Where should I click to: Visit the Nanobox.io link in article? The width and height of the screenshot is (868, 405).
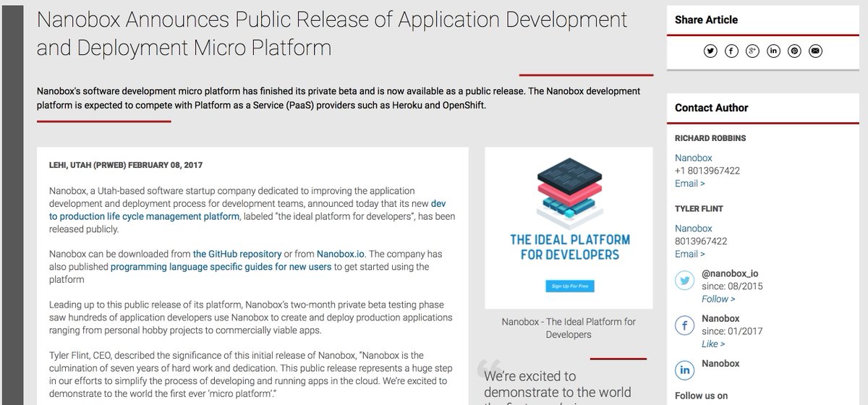coord(341,255)
